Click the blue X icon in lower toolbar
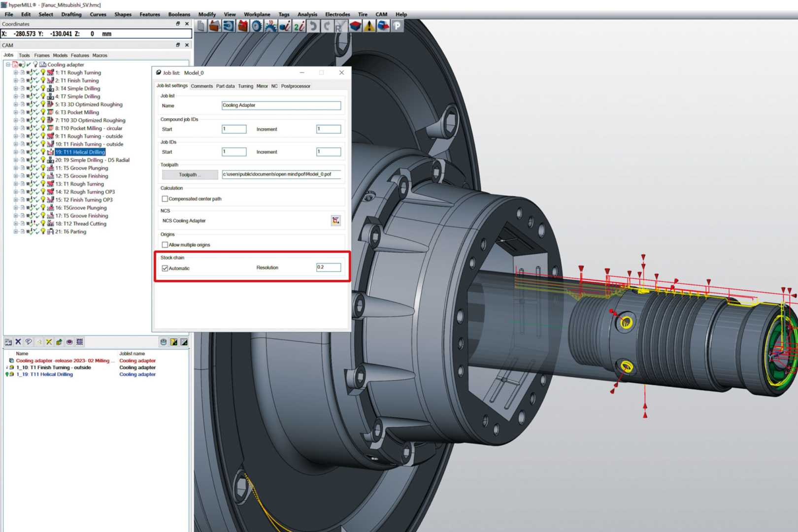This screenshot has width=798, height=532. (x=18, y=342)
